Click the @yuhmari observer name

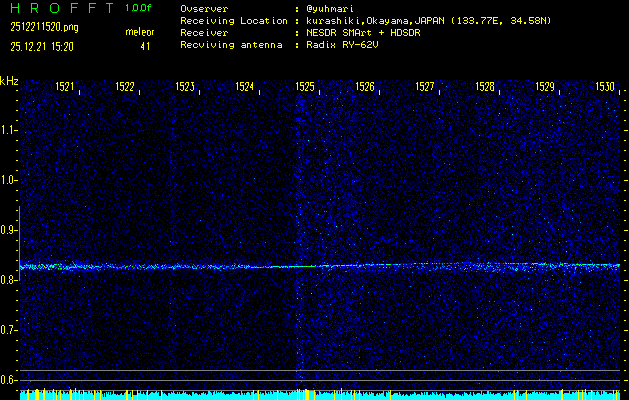click(x=333, y=8)
